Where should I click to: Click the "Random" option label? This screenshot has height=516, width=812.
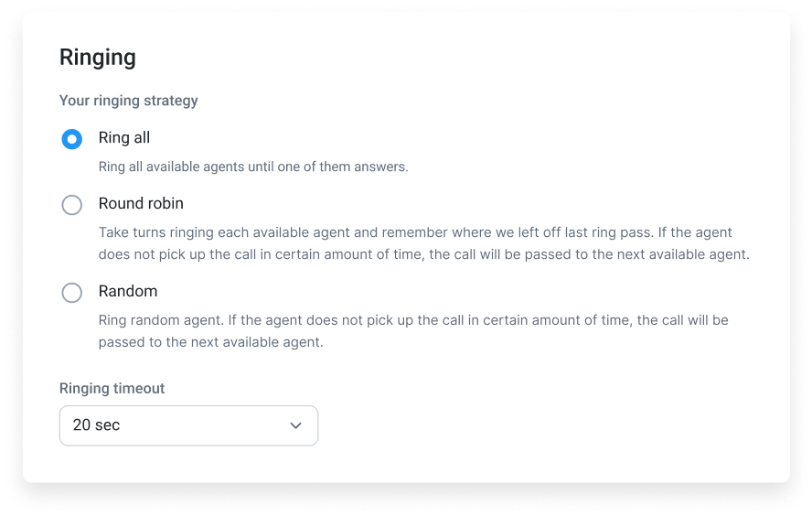128,291
